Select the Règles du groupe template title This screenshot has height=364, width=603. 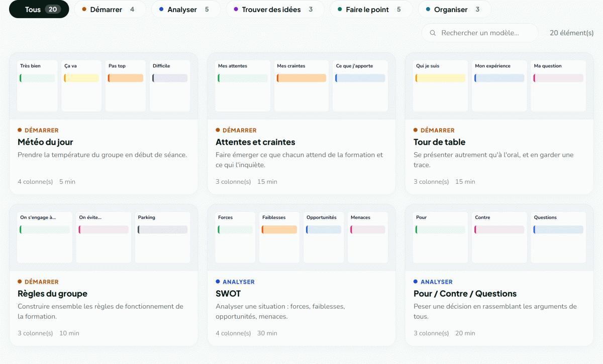point(52,294)
